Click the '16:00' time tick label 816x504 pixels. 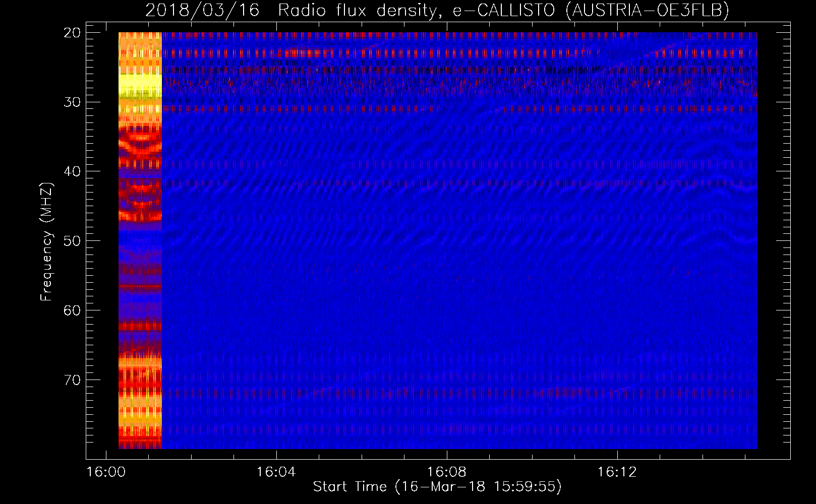[x=106, y=472]
